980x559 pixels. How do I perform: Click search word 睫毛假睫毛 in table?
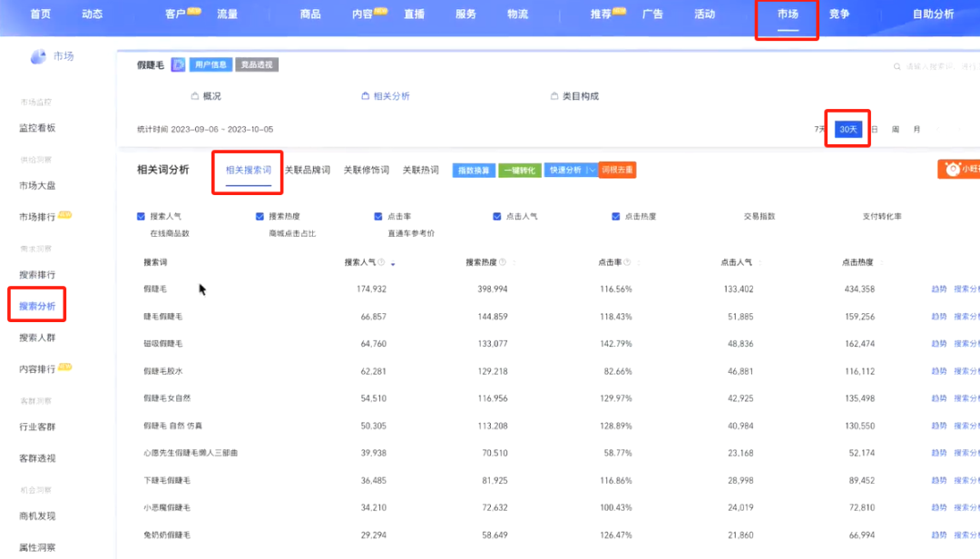(x=163, y=317)
